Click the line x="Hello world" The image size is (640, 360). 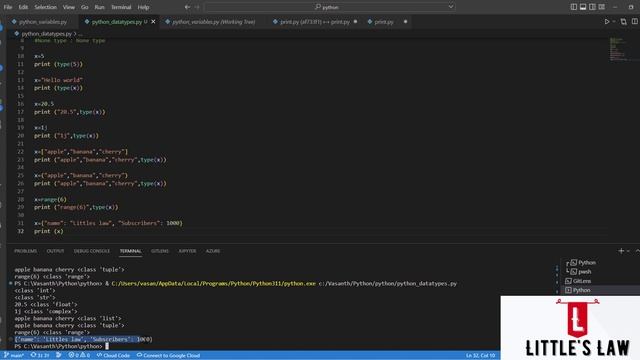pos(58,80)
